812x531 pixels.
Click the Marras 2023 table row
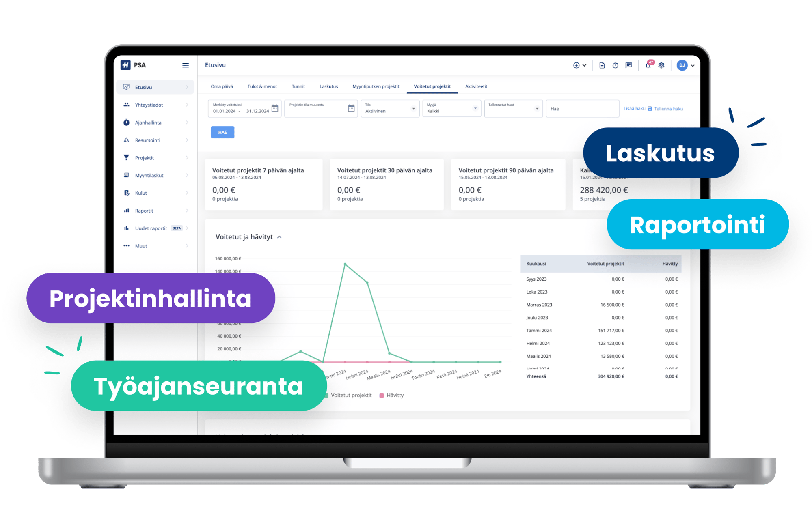tap(601, 305)
